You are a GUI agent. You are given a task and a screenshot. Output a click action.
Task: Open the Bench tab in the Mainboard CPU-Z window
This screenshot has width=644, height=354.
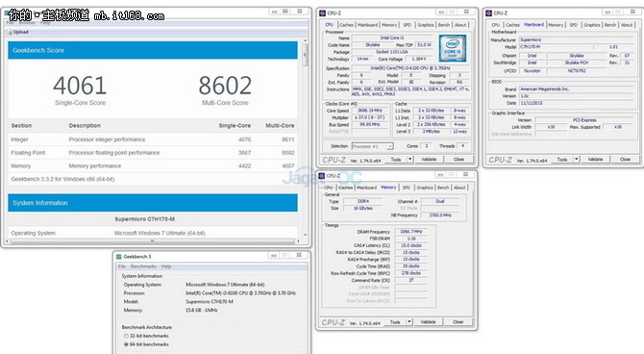[610, 25]
